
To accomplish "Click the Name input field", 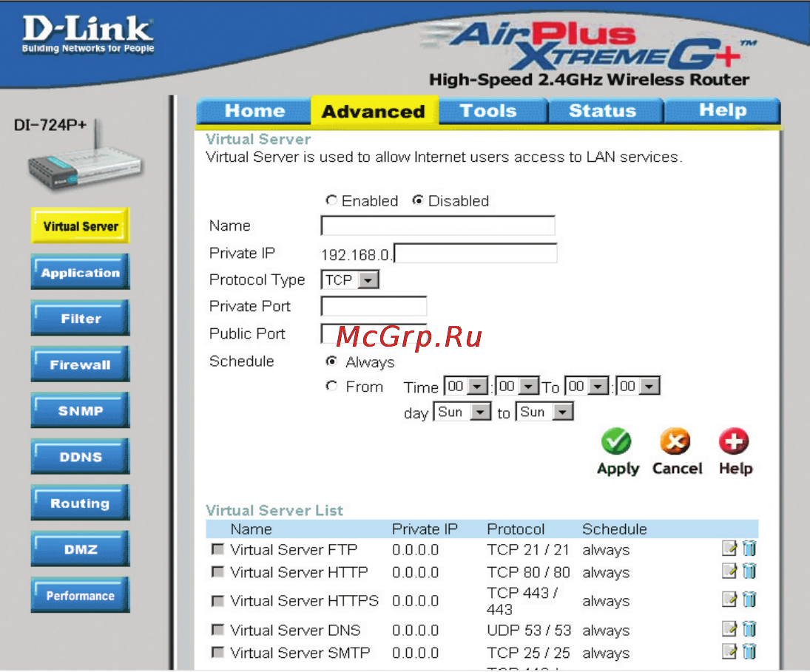I will pyautogui.click(x=438, y=225).
